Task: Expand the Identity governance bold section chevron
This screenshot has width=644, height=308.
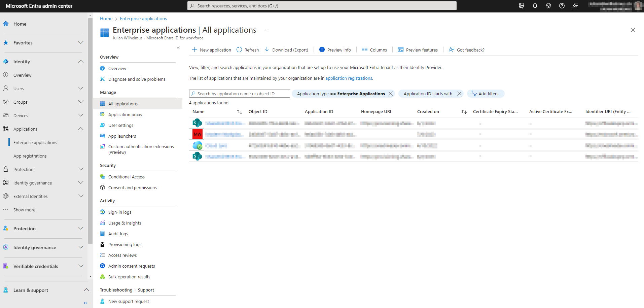Action: (x=81, y=247)
